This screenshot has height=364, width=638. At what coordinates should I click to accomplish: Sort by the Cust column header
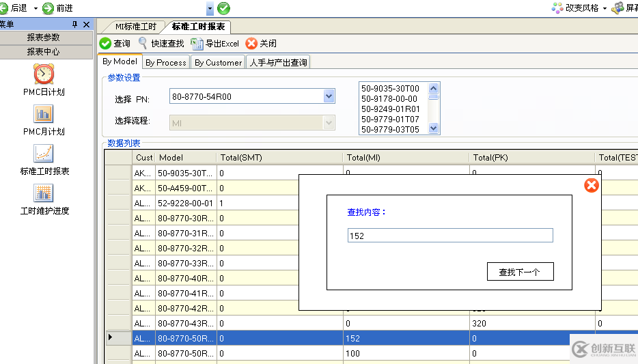pyautogui.click(x=143, y=157)
